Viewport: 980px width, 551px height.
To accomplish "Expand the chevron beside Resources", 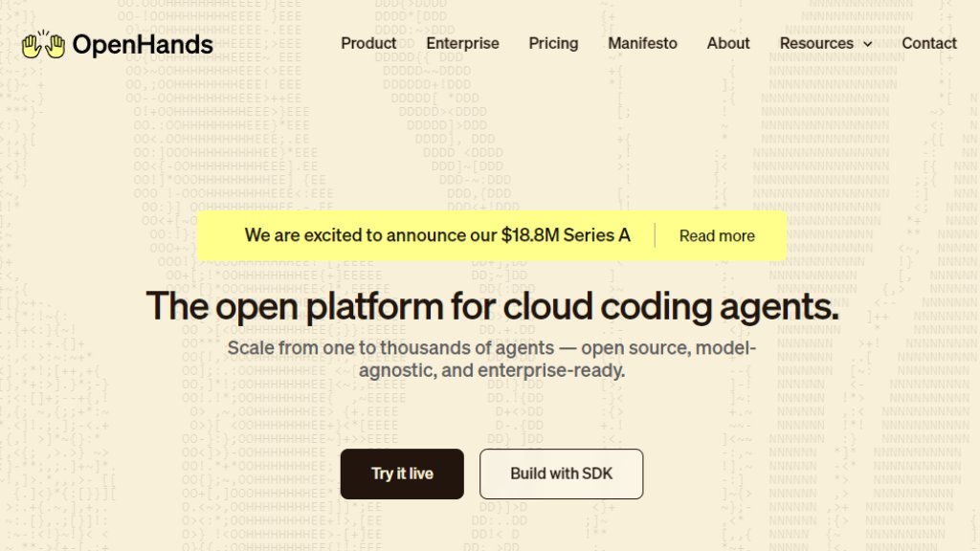I will [x=867, y=44].
